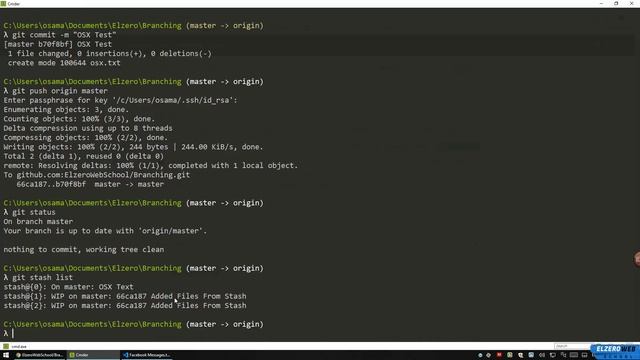This screenshot has width=640, height=360.
Task: Click "66ca187..b70f8bf master -> master" line
Action: click(90, 184)
